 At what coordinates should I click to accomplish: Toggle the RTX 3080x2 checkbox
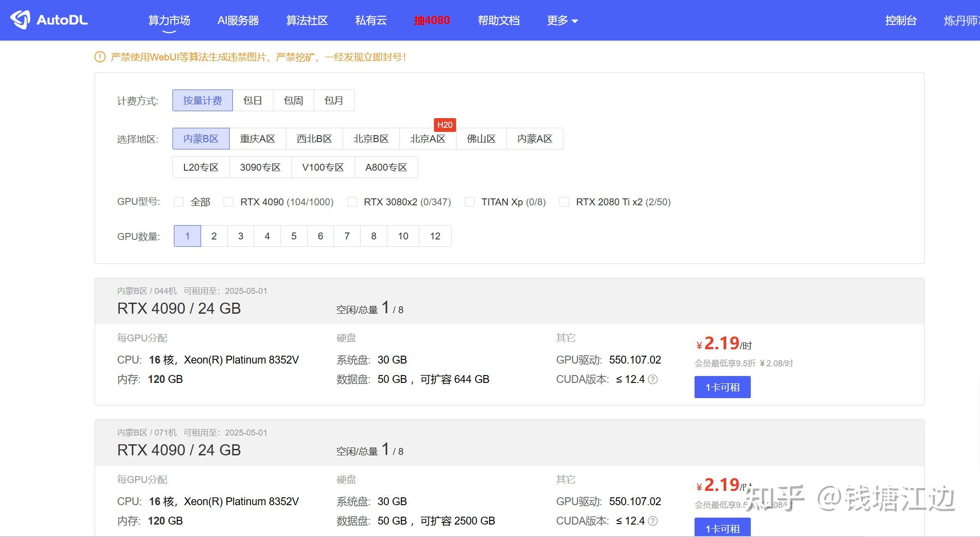click(352, 202)
